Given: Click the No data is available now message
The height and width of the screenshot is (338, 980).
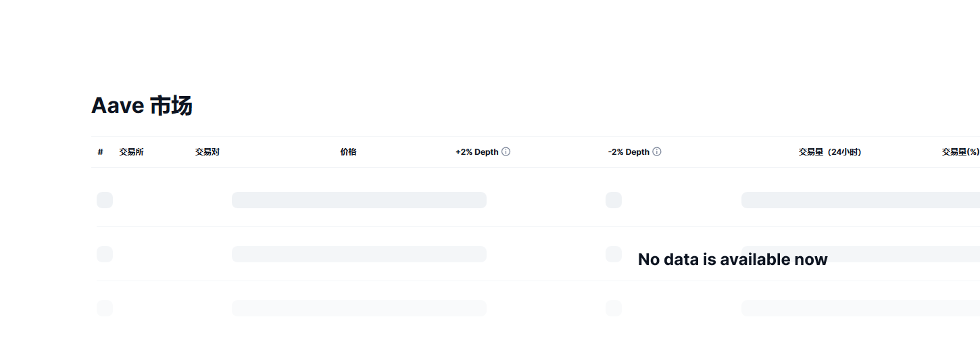Looking at the screenshot, I should (x=733, y=260).
